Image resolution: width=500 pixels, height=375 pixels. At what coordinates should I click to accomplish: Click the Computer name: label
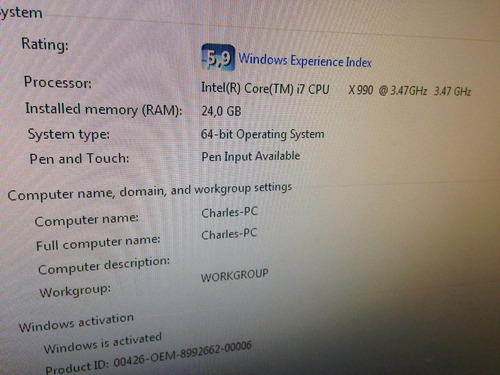click(87, 220)
